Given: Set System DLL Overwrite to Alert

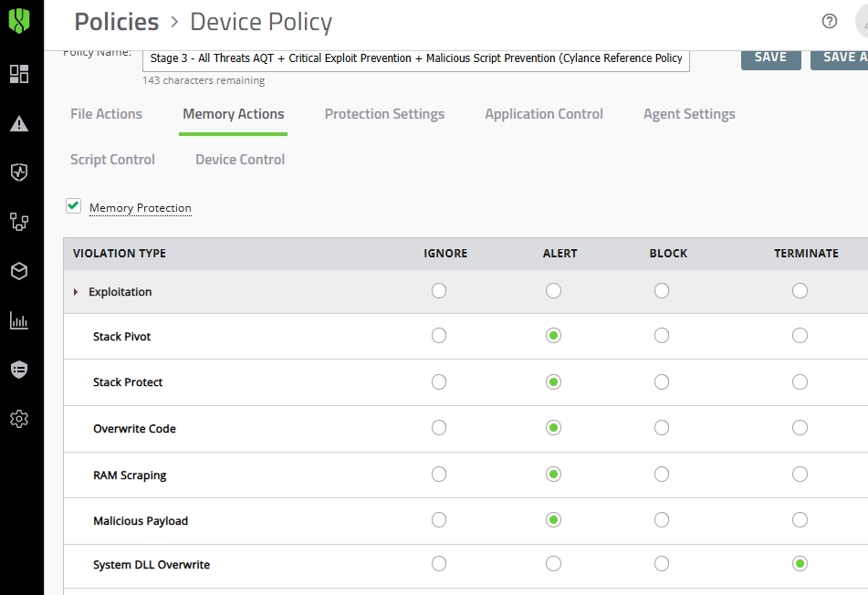Looking at the screenshot, I should [553, 563].
